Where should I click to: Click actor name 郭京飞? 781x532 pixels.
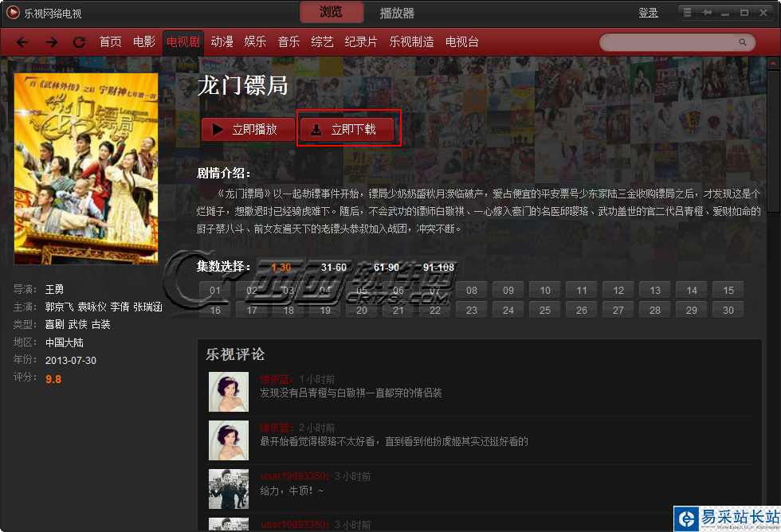(x=59, y=307)
